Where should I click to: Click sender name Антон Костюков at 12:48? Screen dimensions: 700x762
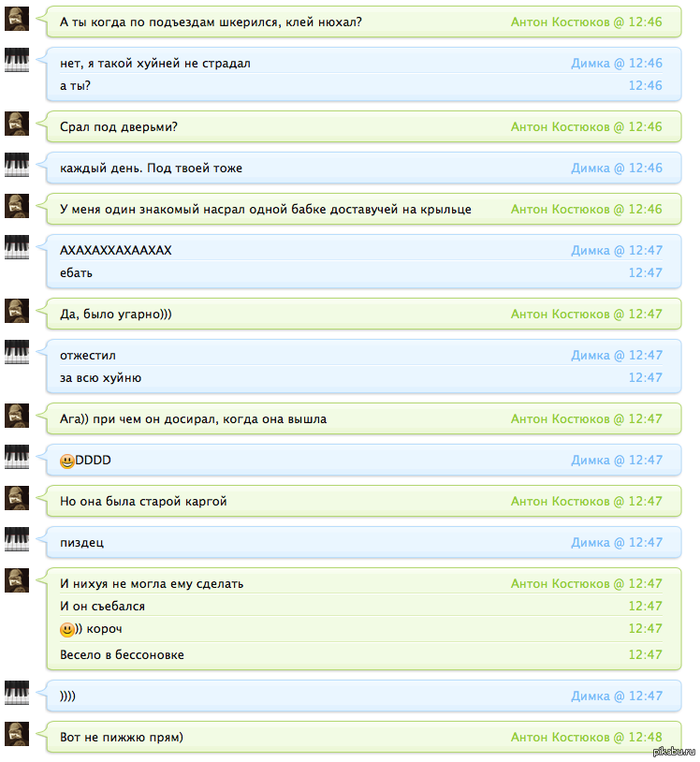[560, 738]
